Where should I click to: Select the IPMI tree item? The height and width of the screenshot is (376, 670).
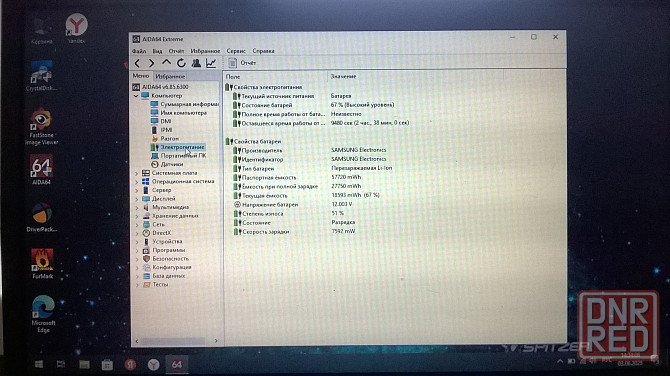pos(162,130)
